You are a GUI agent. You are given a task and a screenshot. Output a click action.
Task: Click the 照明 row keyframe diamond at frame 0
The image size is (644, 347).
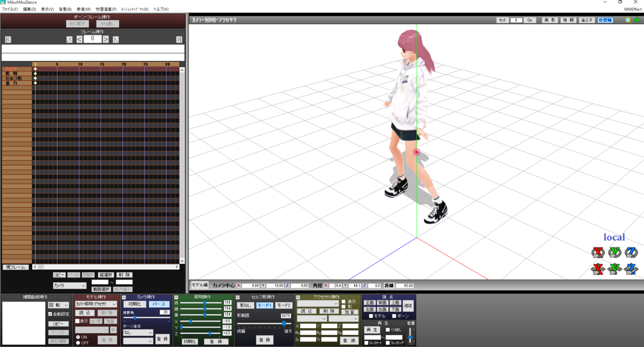point(35,73)
